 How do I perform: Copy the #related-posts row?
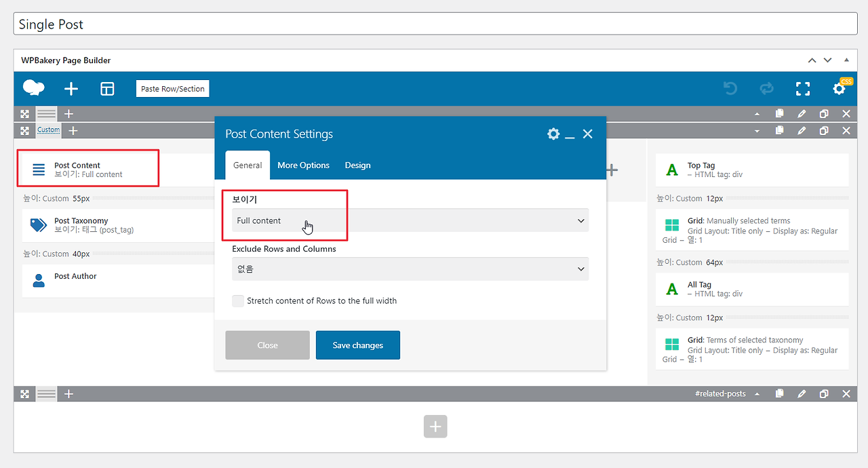780,394
